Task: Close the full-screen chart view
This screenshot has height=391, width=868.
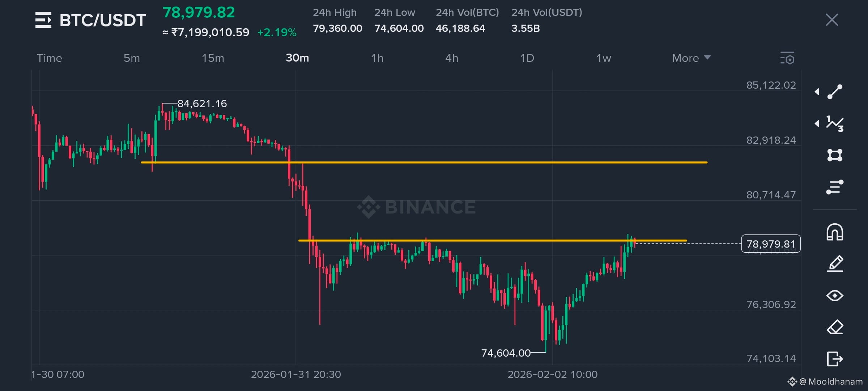Action: point(832,20)
